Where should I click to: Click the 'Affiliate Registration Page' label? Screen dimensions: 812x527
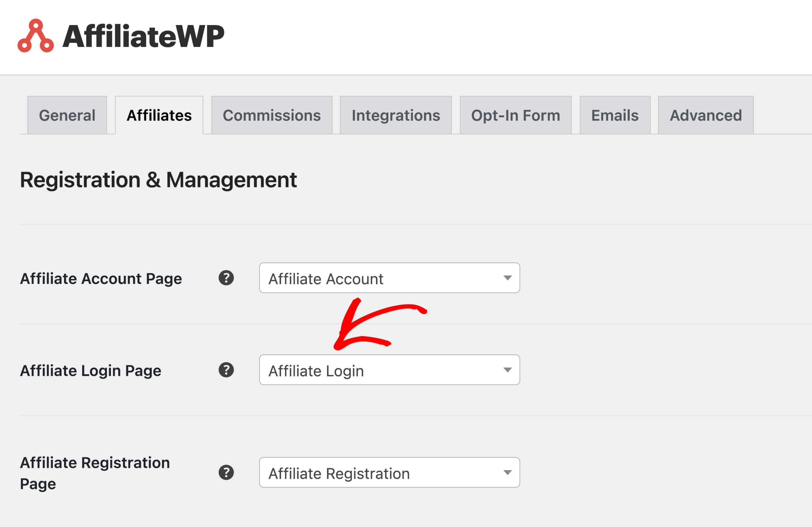coord(95,473)
